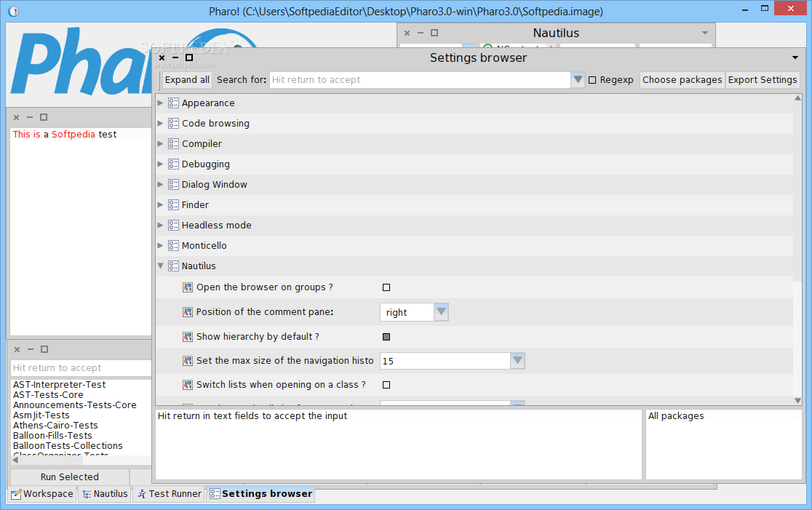Click the Export Settings button

click(763, 80)
